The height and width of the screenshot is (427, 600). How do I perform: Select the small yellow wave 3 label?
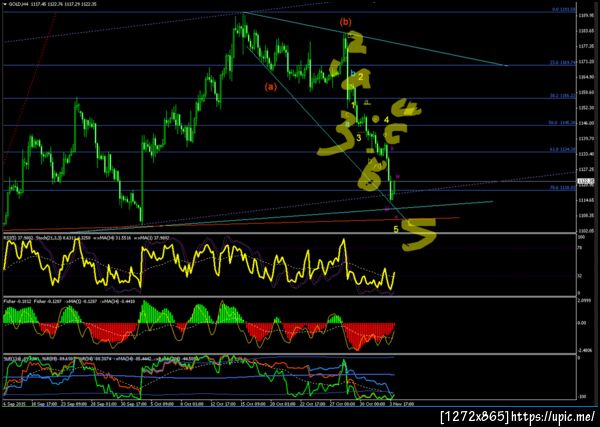(x=359, y=138)
